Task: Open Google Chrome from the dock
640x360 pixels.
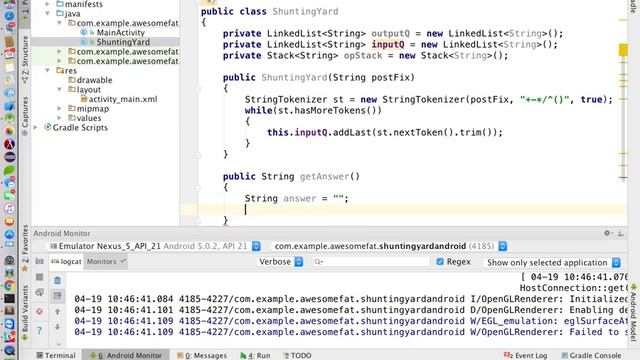Action: (9, 286)
